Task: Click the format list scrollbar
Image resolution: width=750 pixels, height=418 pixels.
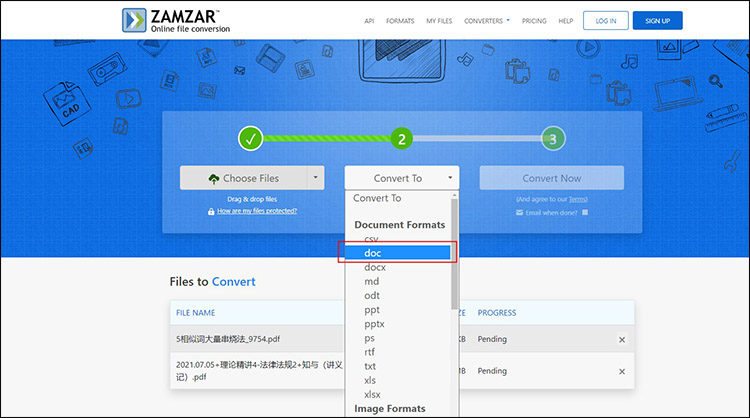Action: [454, 253]
